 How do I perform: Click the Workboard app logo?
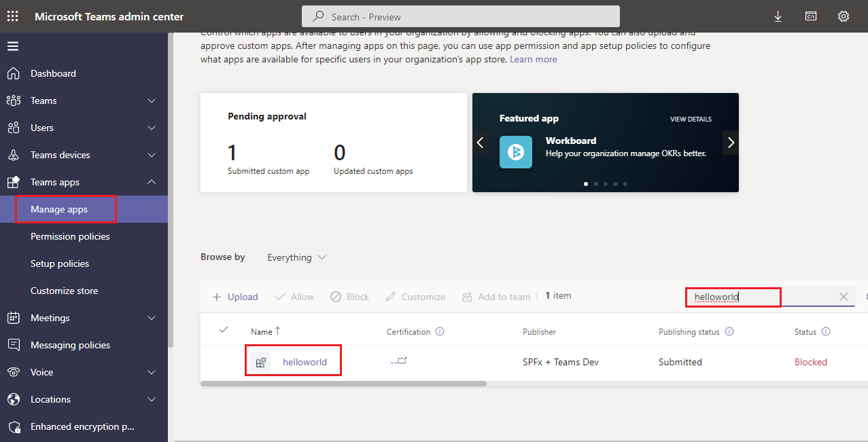(x=516, y=151)
